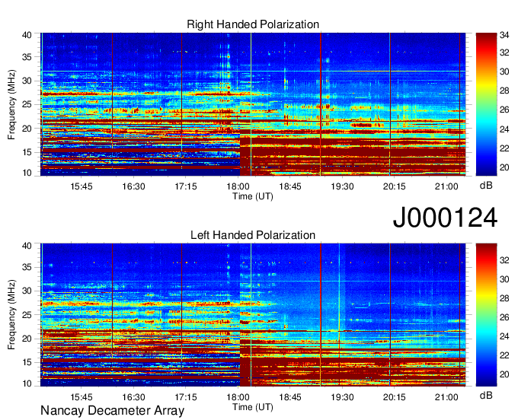Image resolution: width=518 pixels, height=420 pixels.
Task: Click the 32 value on Left Handed colorbar
Action: [x=504, y=260]
